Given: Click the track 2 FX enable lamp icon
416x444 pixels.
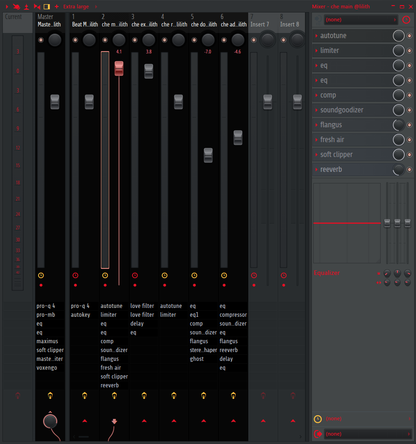Looking at the screenshot, I should 114,396.
